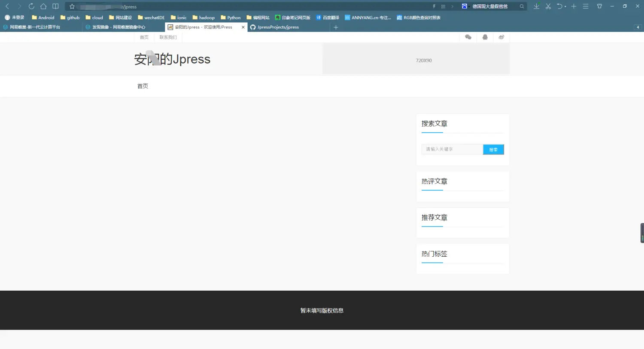Open the wechatIDE bookmarks folder

151,18
